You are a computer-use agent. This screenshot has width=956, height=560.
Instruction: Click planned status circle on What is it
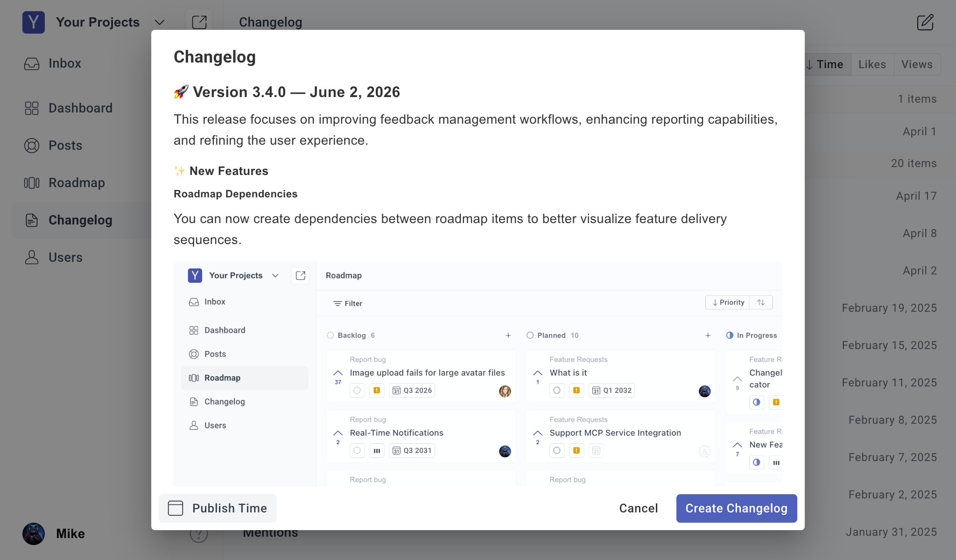557,391
